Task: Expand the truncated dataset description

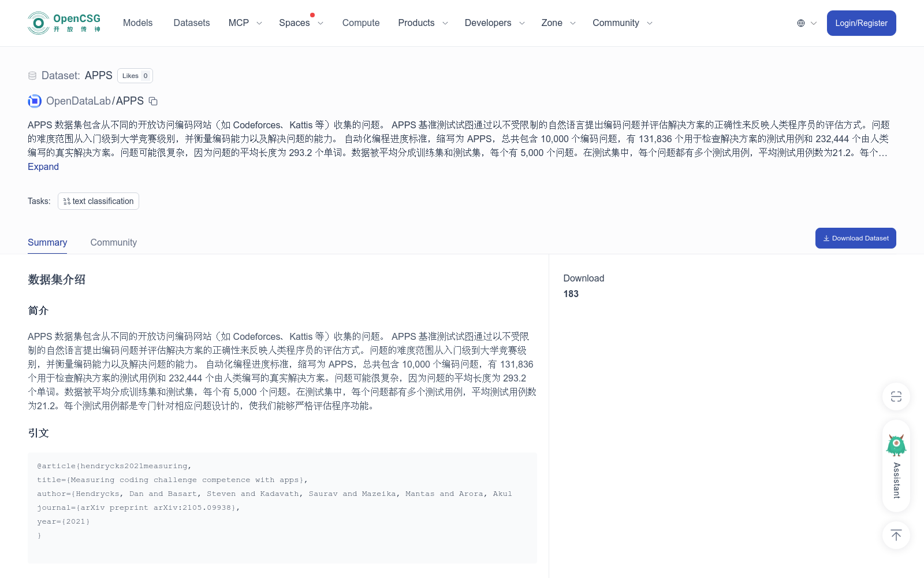Action: tap(43, 166)
